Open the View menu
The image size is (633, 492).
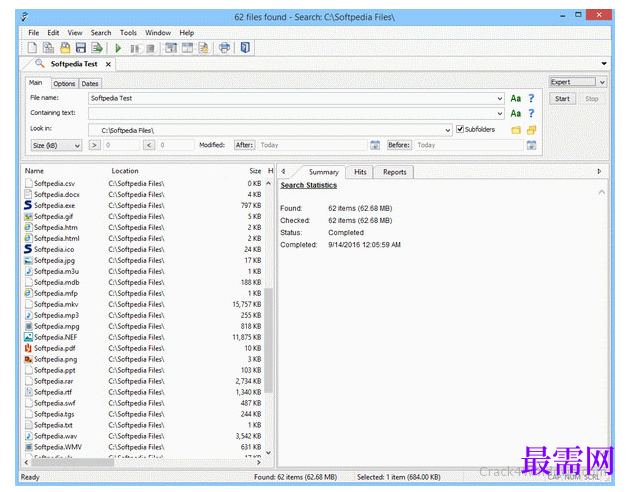coord(75,33)
